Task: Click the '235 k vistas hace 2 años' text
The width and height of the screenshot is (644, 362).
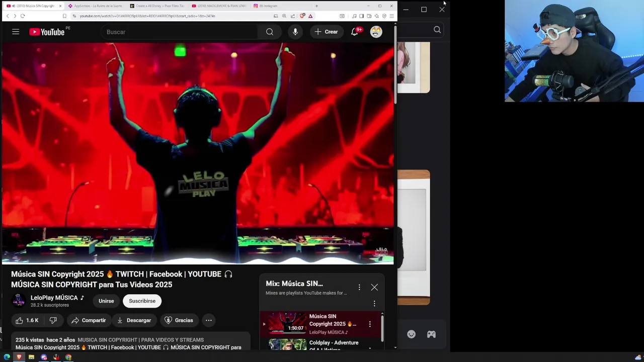Action: [45, 340]
